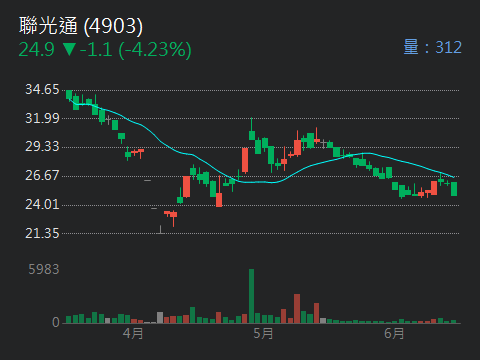Click the 6月 date axis label
Viewport: 480px width, 360px height.
(x=394, y=333)
